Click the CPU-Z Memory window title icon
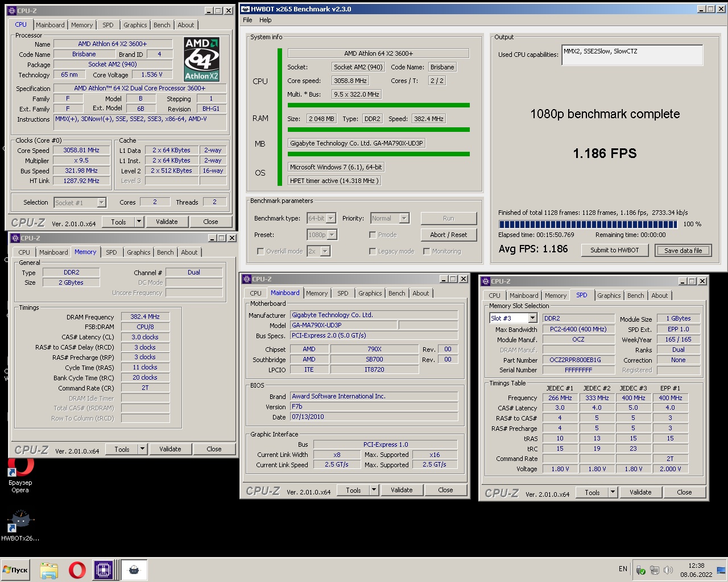The image size is (728, 582). pos(15,238)
